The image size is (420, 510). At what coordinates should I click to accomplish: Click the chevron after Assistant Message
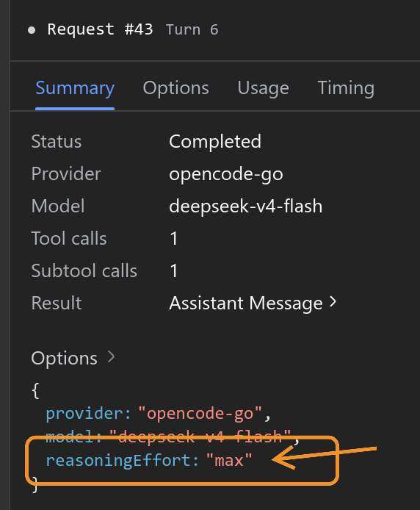click(333, 302)
